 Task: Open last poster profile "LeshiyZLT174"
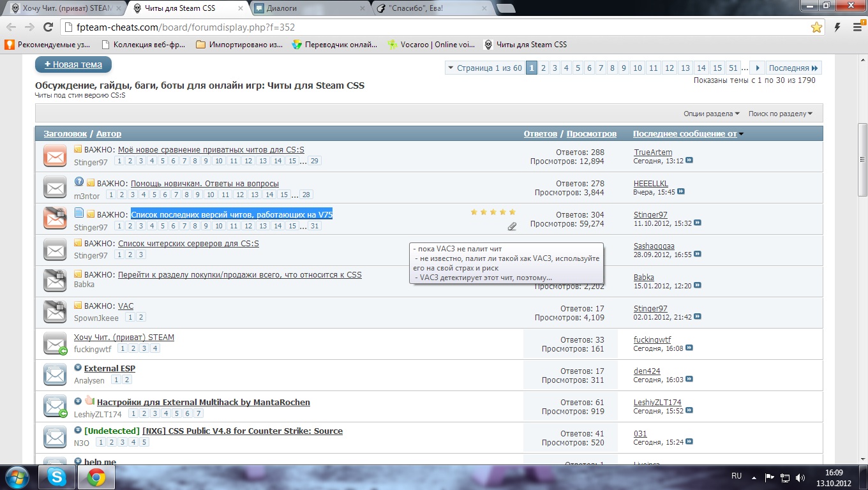pyautogui.click(x=657, y=403)
